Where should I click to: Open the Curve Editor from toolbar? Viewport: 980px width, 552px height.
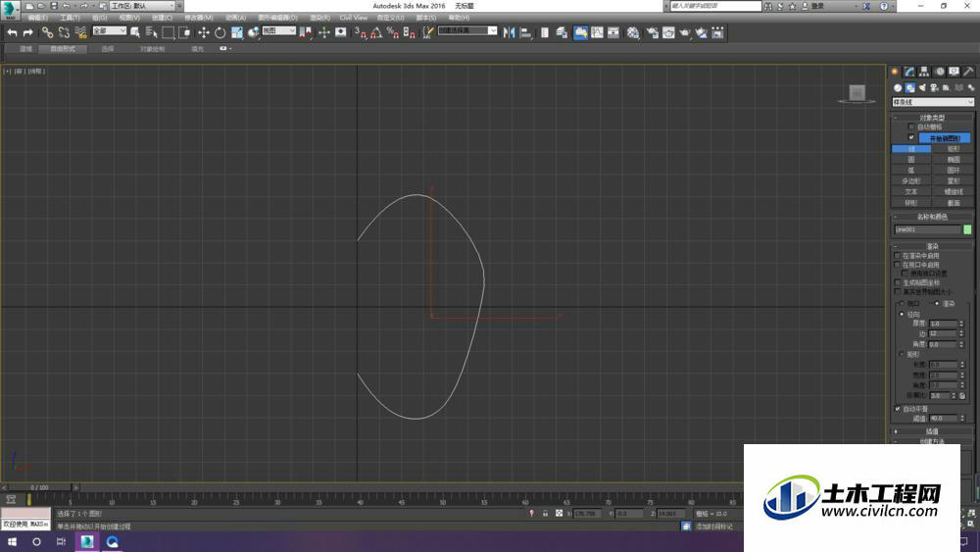click(598, 32)
